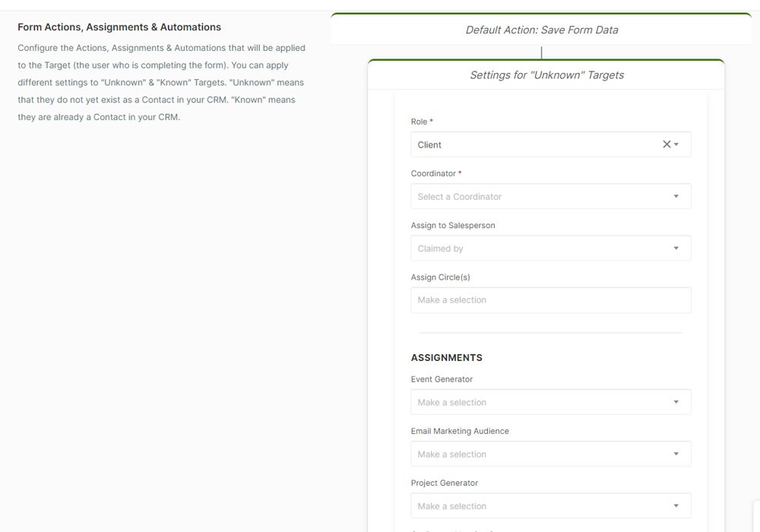Click the Coordinator dropdown caret
The height and width of the screenshot is (532, 760).
pos(676,197)
